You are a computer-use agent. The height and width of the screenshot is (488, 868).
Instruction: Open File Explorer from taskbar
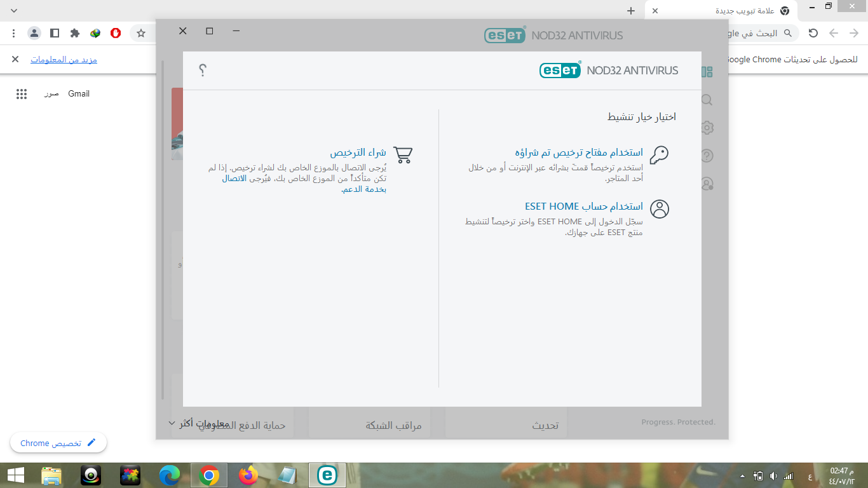pos(51,475)
